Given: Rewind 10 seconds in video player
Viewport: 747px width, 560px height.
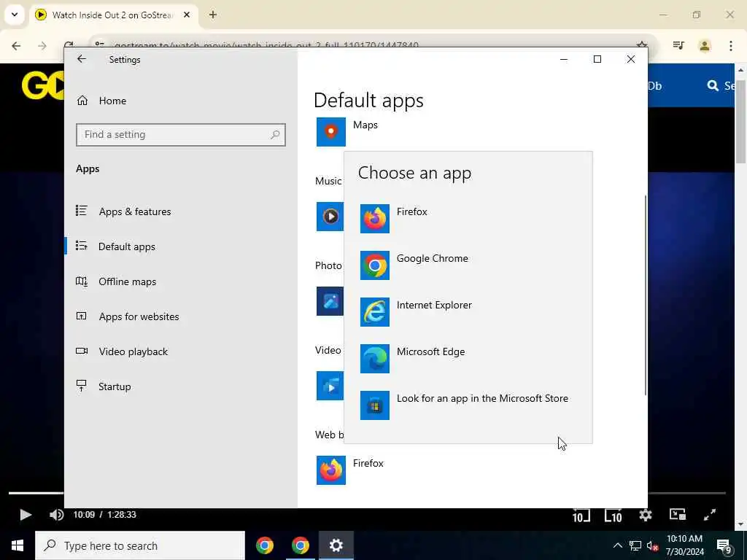Looking at the screenshot, I should coord(581,516).
